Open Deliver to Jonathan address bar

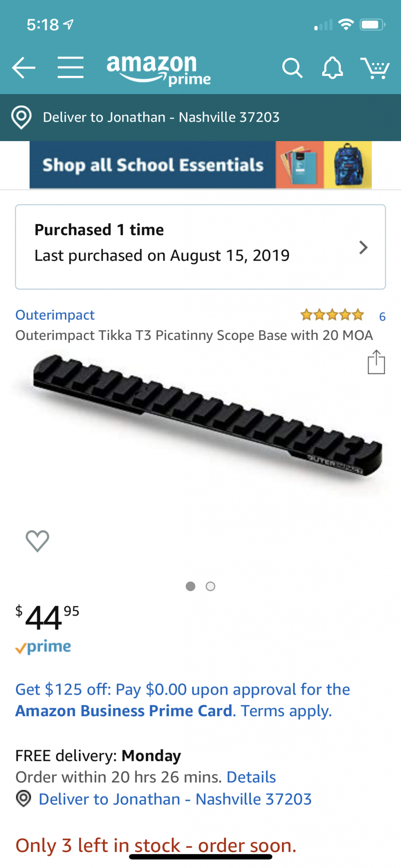tap(161, 117)
